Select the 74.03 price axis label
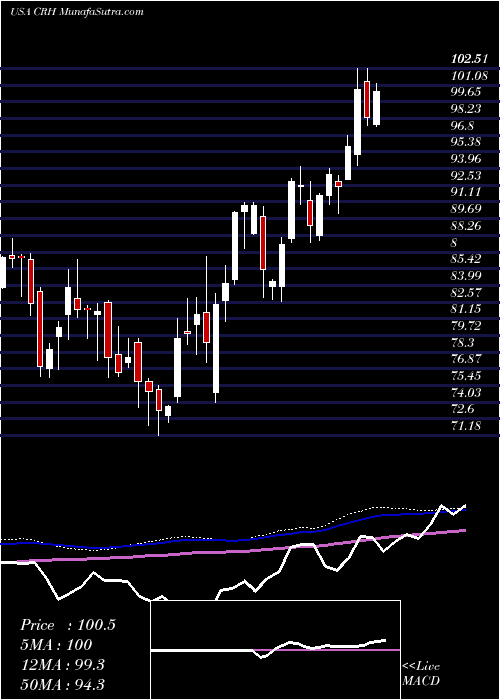This screenshot has height=700, width=500. click(x=467, y=393)
